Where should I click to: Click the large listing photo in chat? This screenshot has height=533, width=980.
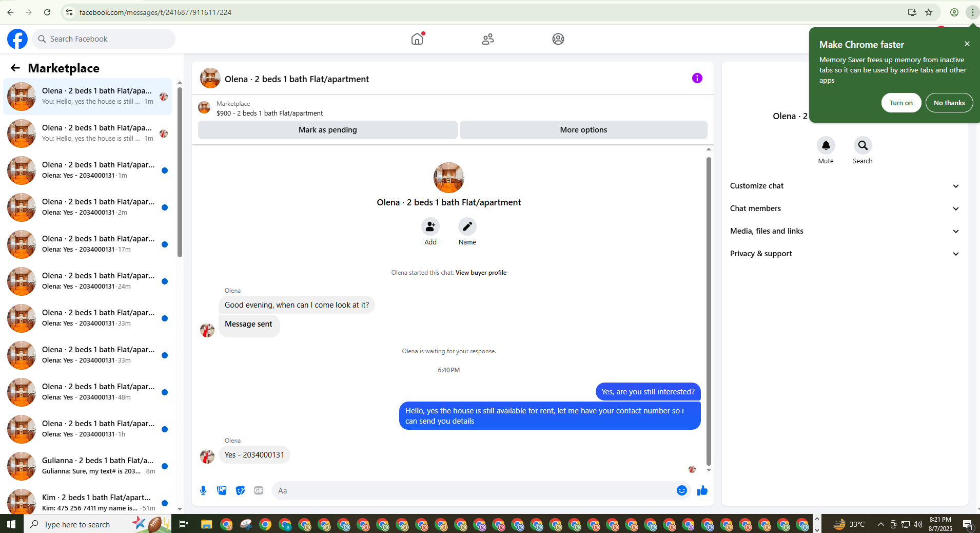[449, 178]
